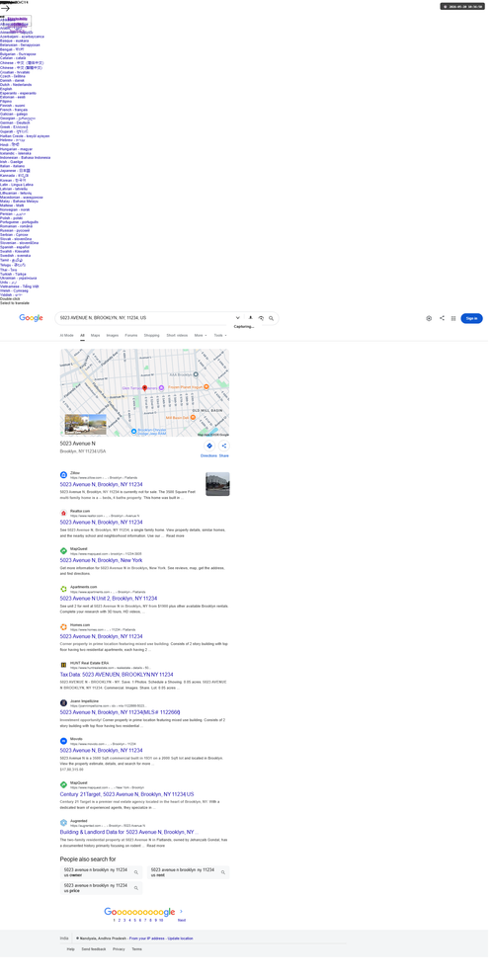494x980 pixels.
Task: Click the next page chevron after Google pagination logo
Action: click(182, 912)
